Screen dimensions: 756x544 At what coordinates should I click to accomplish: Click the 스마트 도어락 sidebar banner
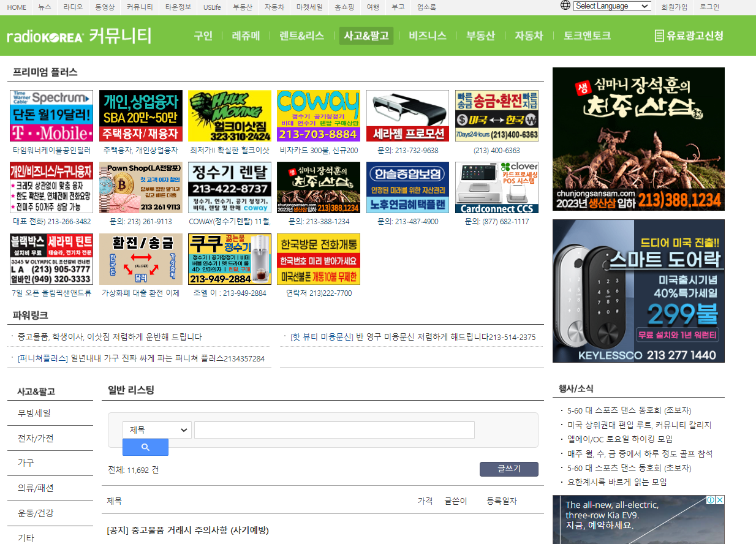[638, 291]
